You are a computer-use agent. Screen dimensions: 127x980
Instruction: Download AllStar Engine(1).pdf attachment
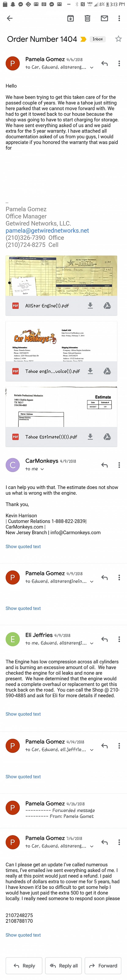coord(90,305)
